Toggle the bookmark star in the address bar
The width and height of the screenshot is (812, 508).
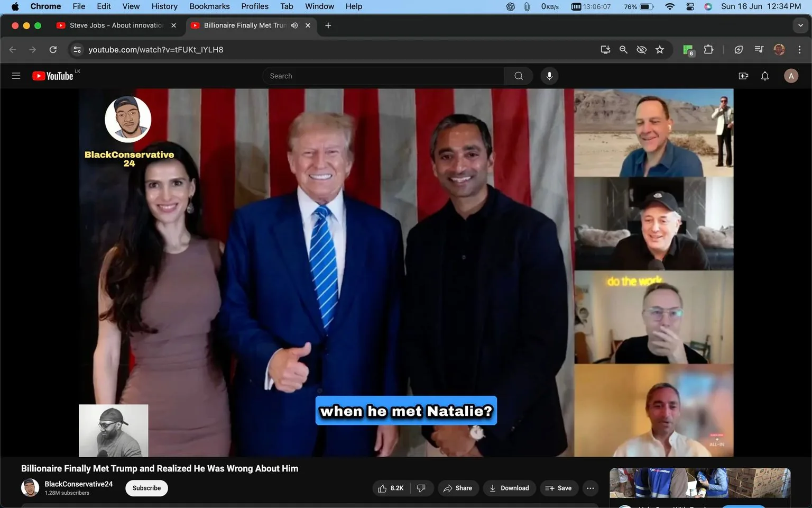click(659, 49)
